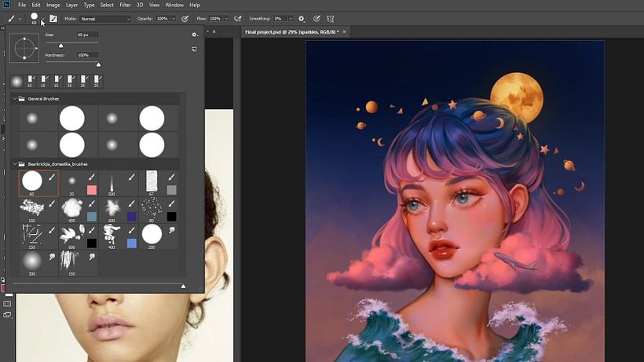644x362 pixels.
Task: Select selected hard round 60 brush
Action: pos(38,183)
